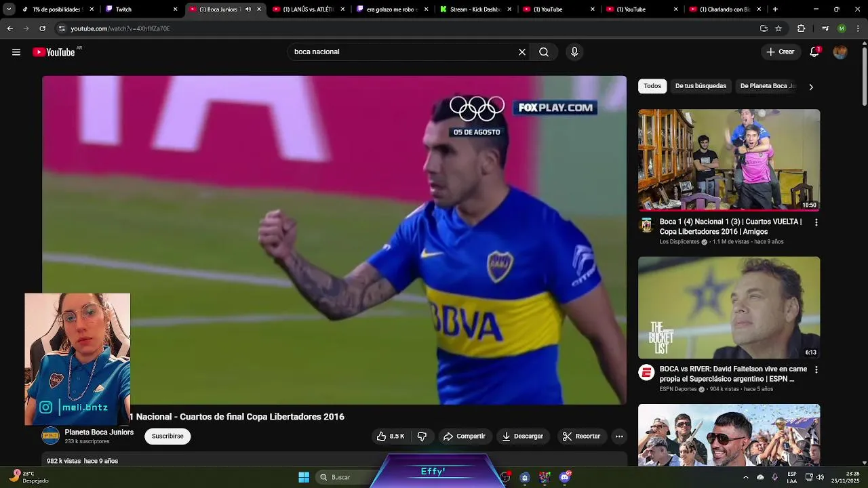Open the OneDrive cloud tray icon
This screenshot has height=488, width=868.
coord(760,477)
